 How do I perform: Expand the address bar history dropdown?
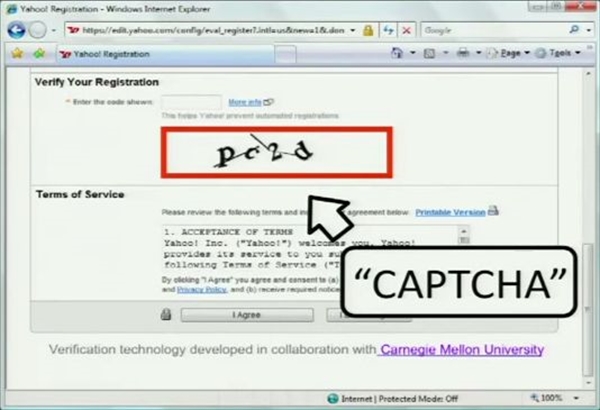coord(352,30)
